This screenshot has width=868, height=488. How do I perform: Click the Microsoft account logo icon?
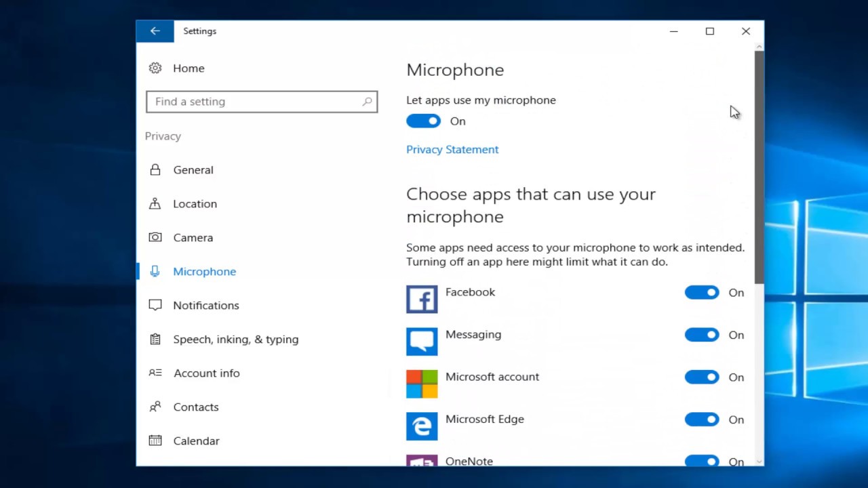tap(422, 384)
